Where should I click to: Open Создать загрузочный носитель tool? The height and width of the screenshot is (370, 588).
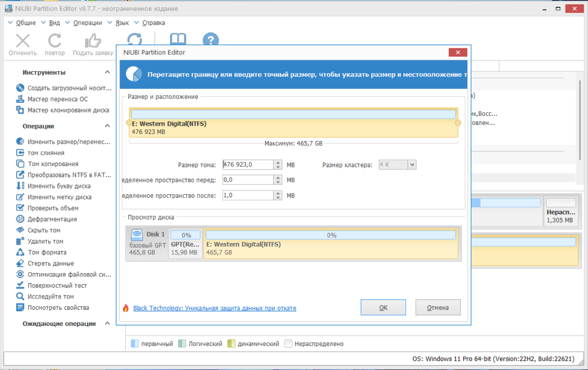click(x=64, y=88)
